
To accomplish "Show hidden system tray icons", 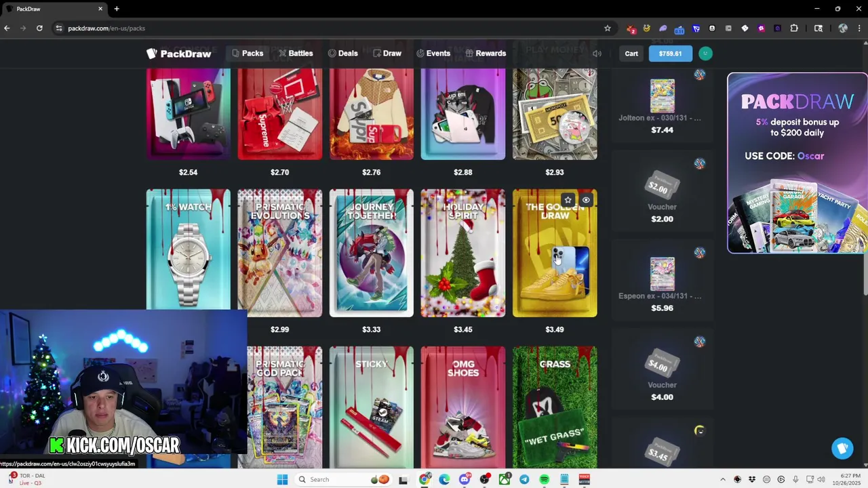I will coord(723,480).
